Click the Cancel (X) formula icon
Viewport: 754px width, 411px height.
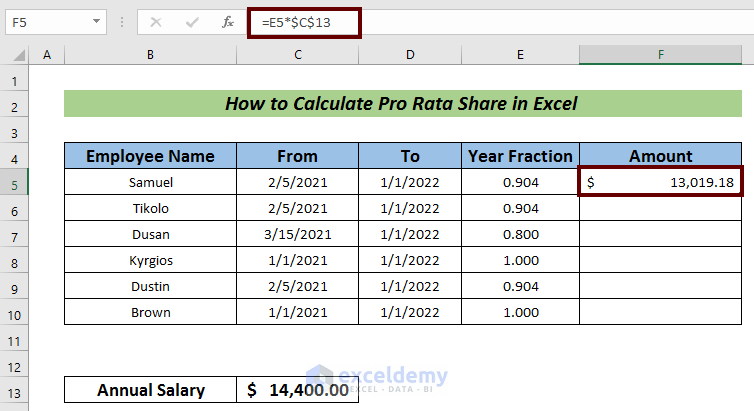[155, 21]
